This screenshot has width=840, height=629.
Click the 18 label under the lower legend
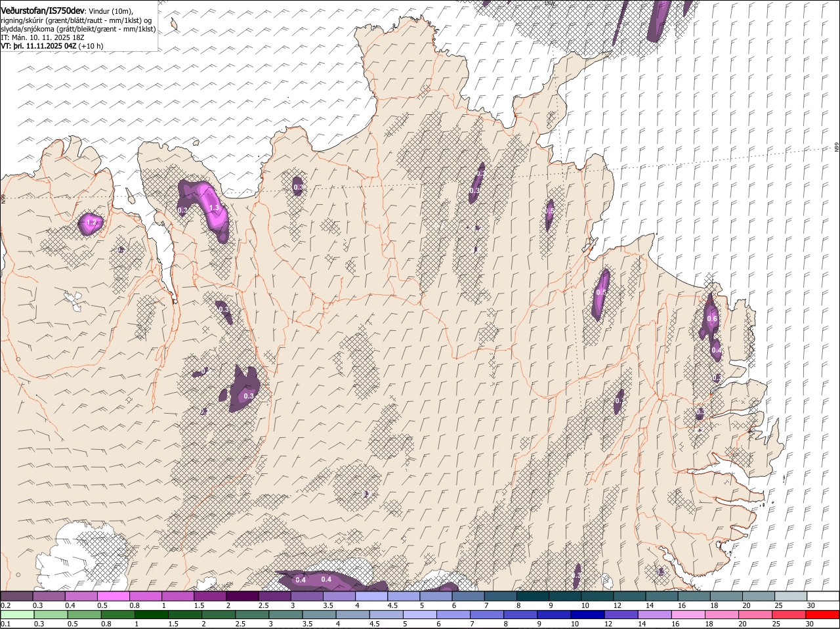pos(709,624)
